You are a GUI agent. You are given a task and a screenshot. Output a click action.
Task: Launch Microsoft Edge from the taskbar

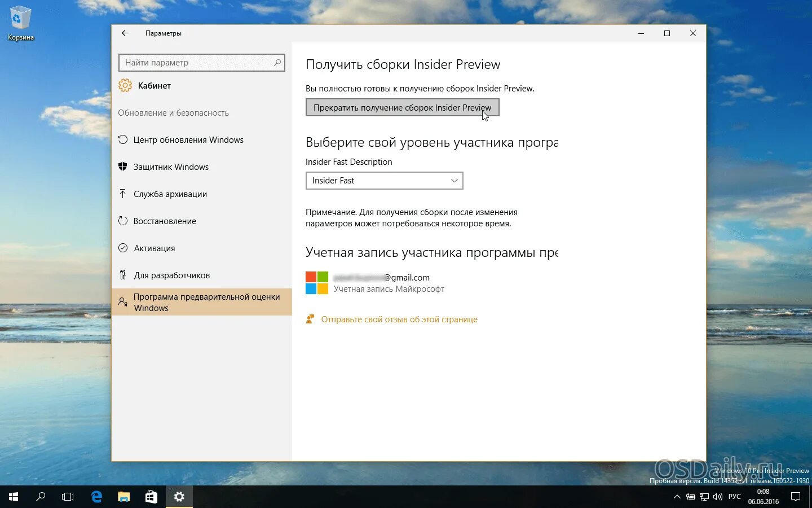click(x=96, y=497)
